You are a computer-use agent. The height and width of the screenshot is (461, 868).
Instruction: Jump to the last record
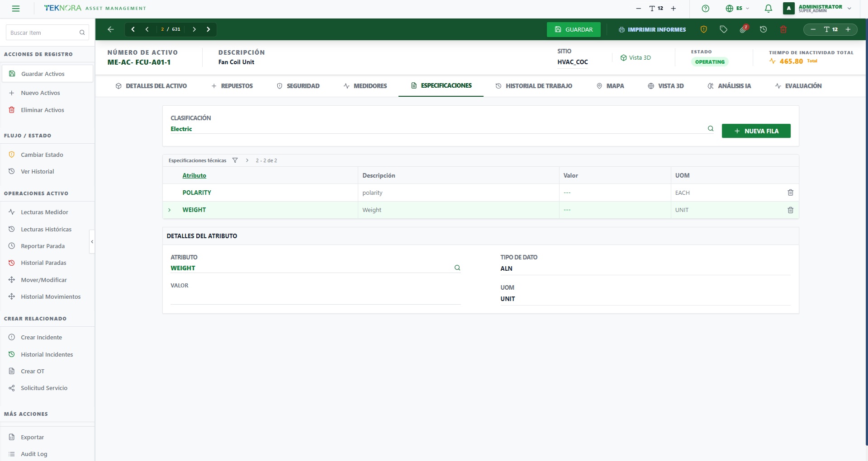(x=208, y=29)
